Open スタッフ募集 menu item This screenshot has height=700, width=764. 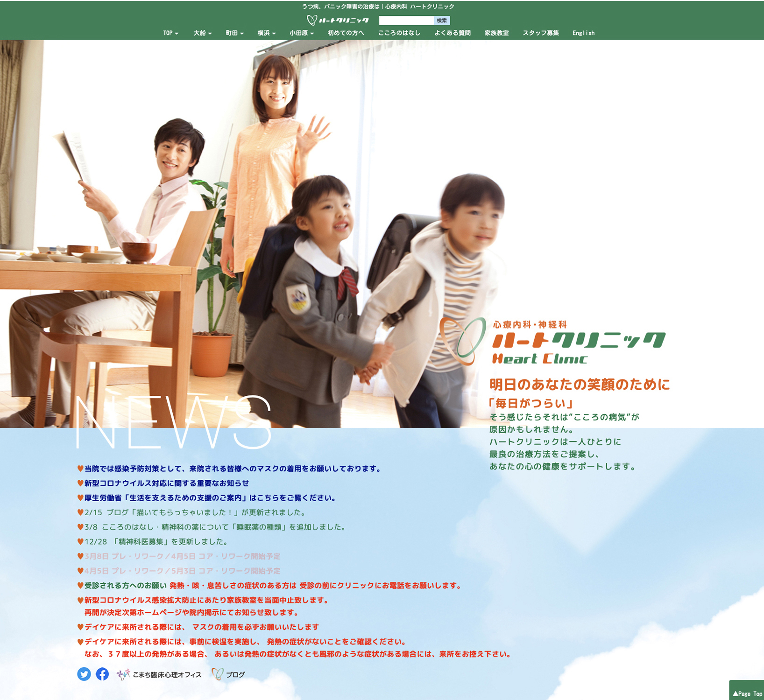tap(541, 33)
